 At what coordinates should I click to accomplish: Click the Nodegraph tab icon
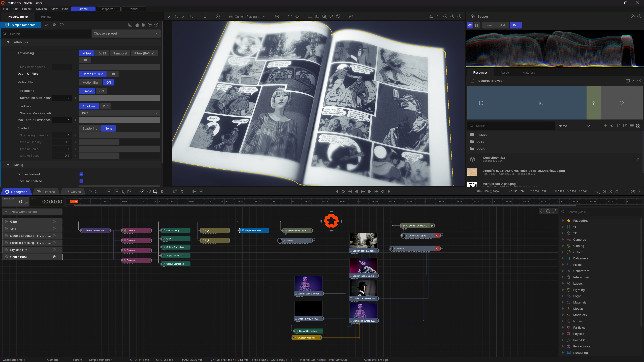(x=7, y=192)
